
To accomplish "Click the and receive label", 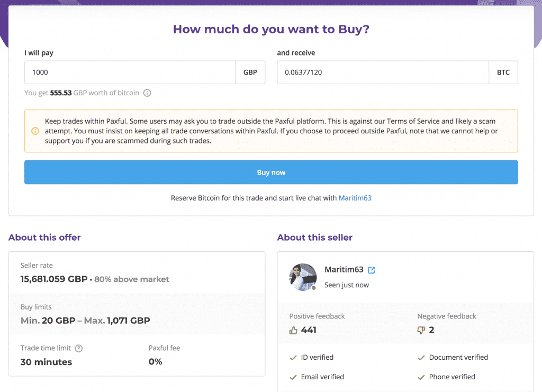I will click(x=296, y=53).
